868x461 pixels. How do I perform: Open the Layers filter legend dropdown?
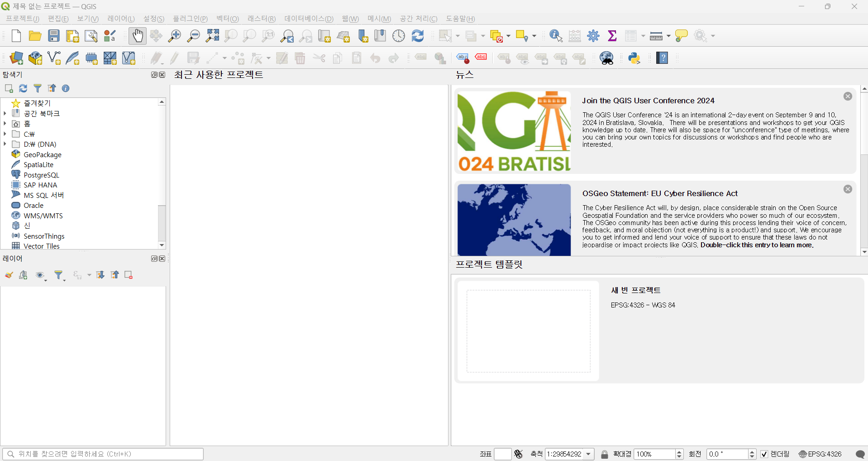coord(59,275)
